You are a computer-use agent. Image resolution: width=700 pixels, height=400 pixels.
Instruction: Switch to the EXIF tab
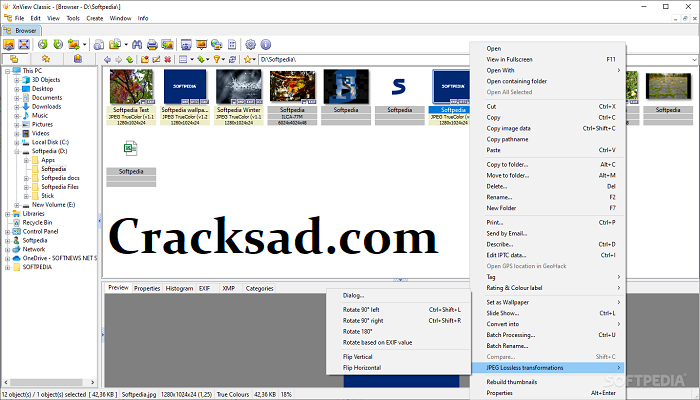tap(204, 288)
